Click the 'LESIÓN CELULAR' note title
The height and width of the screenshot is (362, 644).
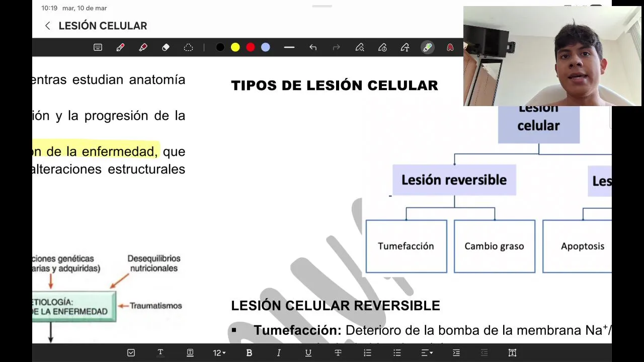[x=103, y=26]
